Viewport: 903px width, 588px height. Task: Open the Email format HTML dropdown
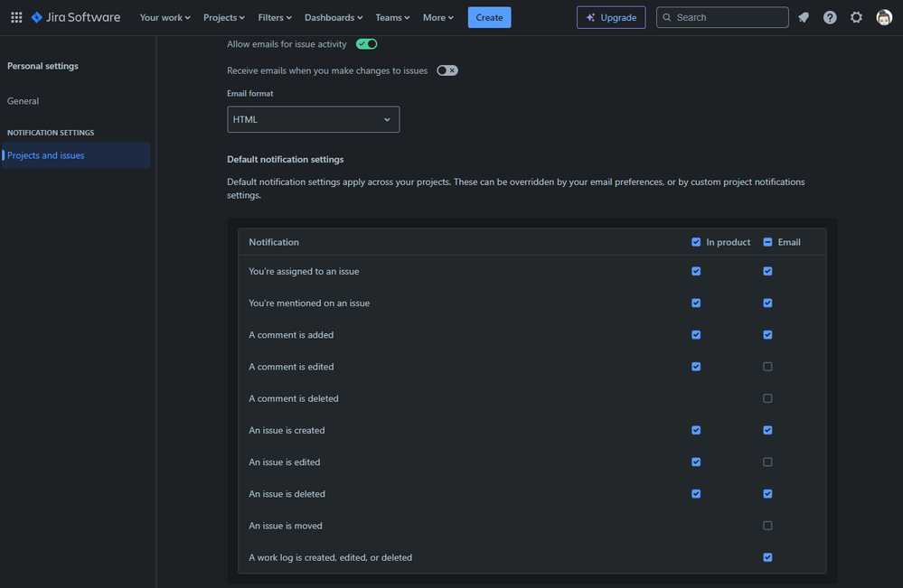pyautogui.click(x=314, y=119)
